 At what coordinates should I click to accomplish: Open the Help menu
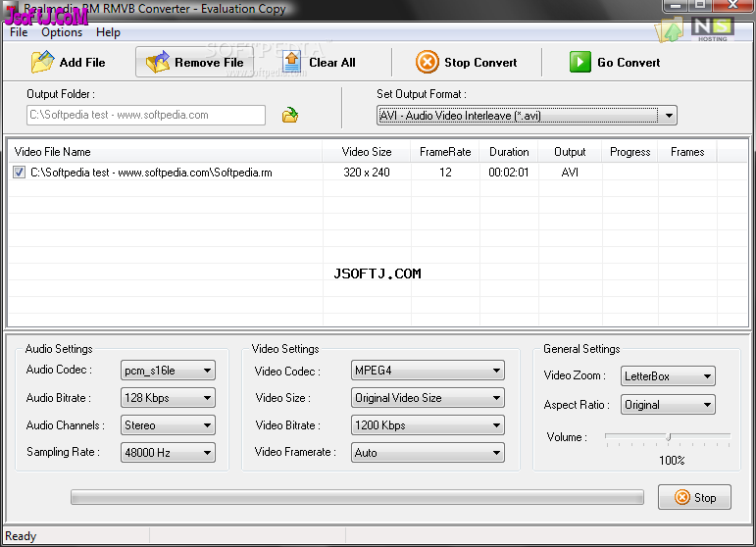coord(108,32)
